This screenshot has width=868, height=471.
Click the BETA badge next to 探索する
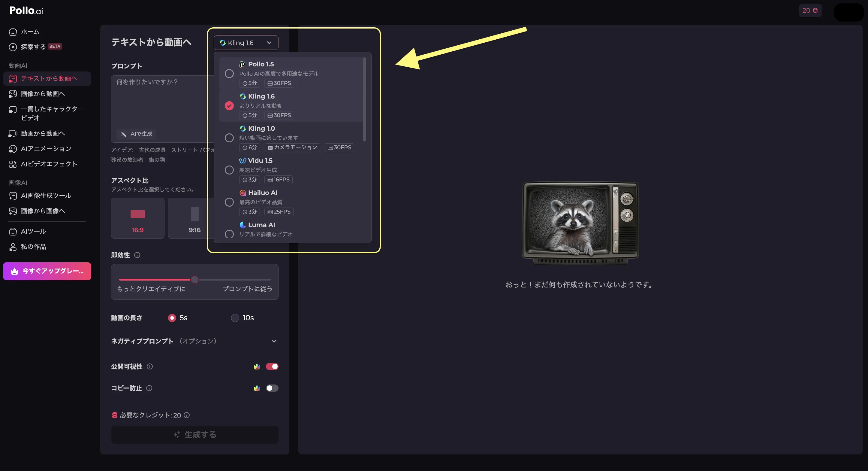pos(55,47)
